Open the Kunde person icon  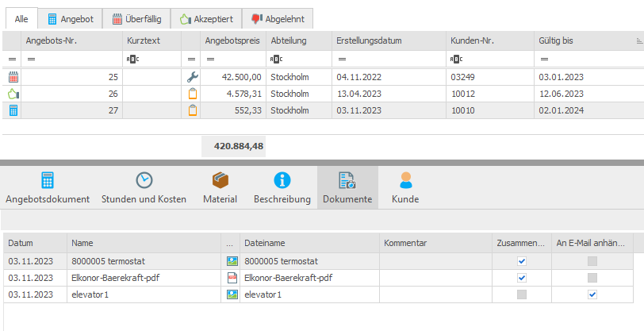[405, 180]
